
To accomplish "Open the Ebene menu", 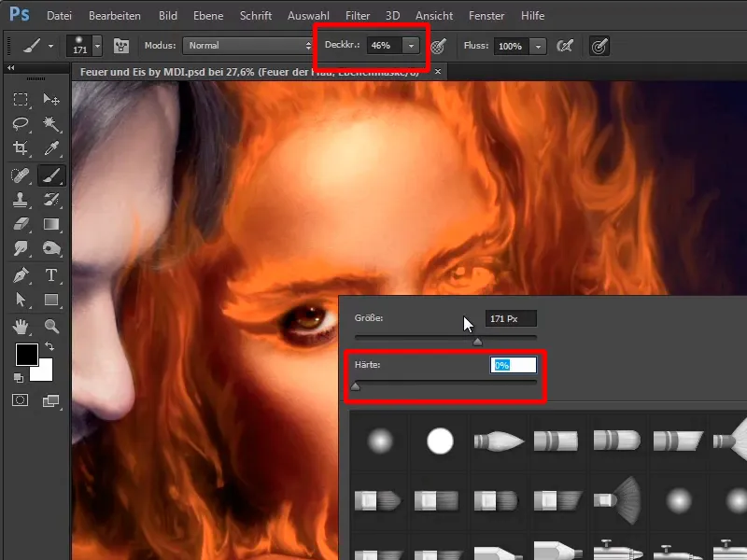I will 208,16.
